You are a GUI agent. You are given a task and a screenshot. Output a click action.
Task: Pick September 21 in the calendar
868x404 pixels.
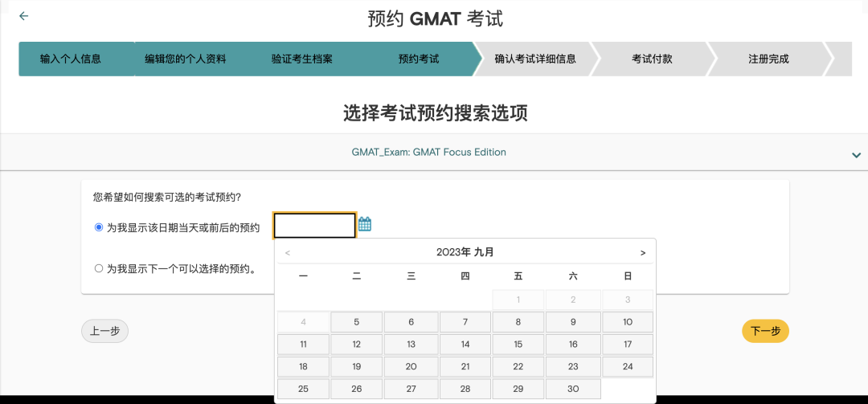point(465,367)
